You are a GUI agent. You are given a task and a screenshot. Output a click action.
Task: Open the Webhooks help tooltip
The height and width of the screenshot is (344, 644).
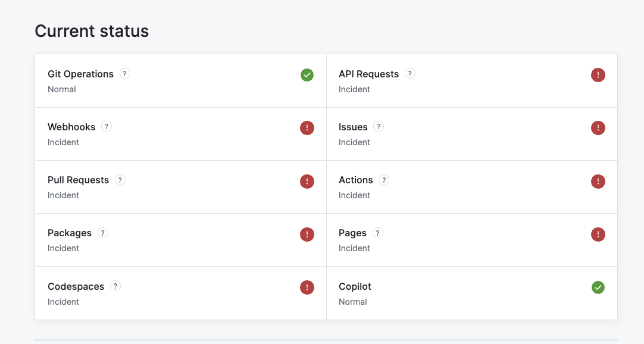[106, 127]
